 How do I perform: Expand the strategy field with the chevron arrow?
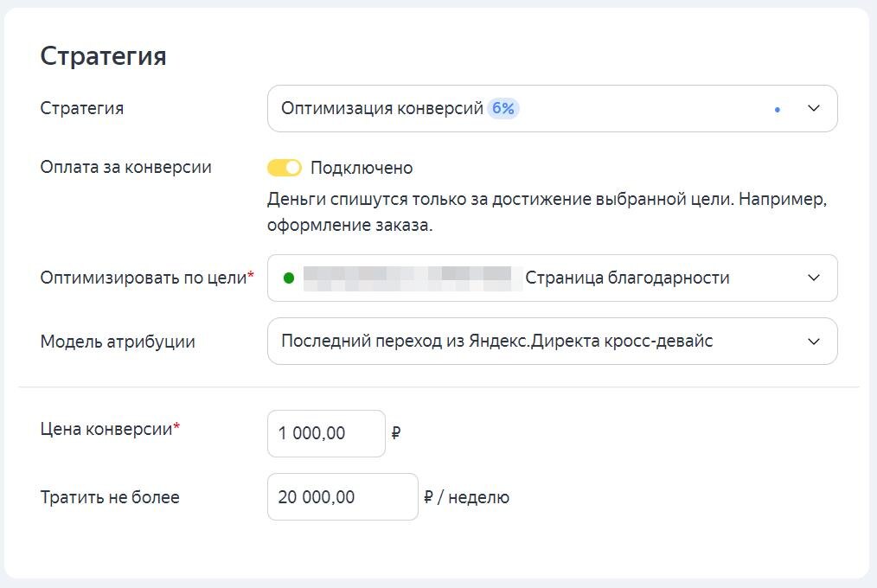pos(812,108)
